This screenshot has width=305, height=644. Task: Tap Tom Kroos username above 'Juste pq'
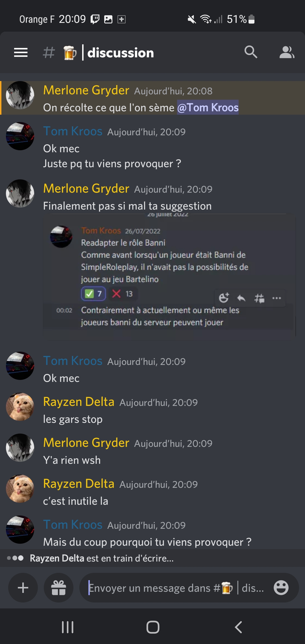[73, 131]
